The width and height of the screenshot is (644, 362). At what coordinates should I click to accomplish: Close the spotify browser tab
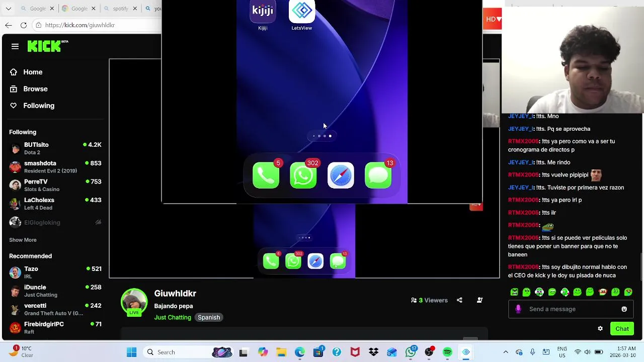135,9
